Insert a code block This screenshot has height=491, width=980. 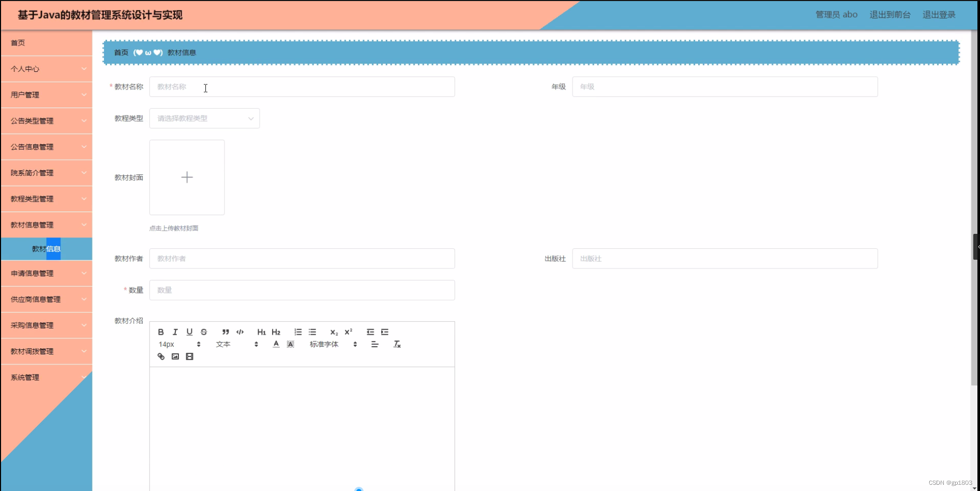240,332
